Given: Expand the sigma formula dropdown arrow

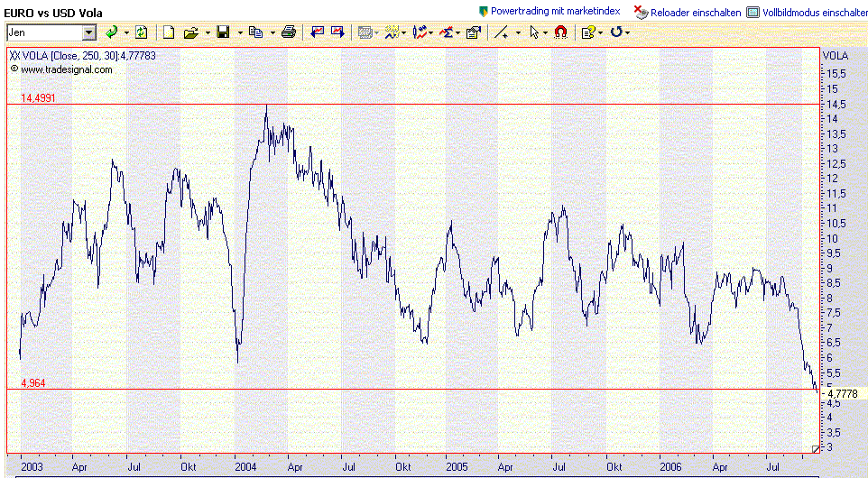Looking at the screenshot, I should (457, 33).
